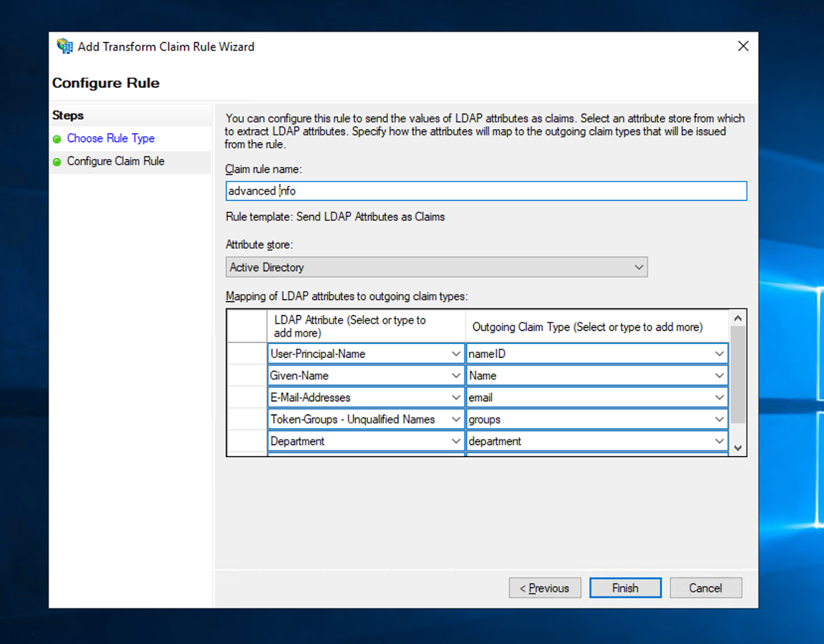Click the mapping table scrollbar thumb

(738, 374)
